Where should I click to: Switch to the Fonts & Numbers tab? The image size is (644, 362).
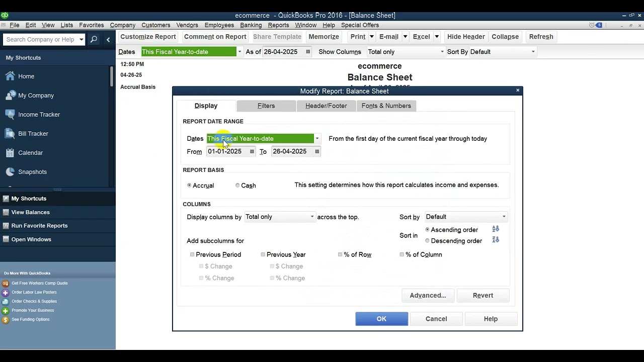(386, 106)
